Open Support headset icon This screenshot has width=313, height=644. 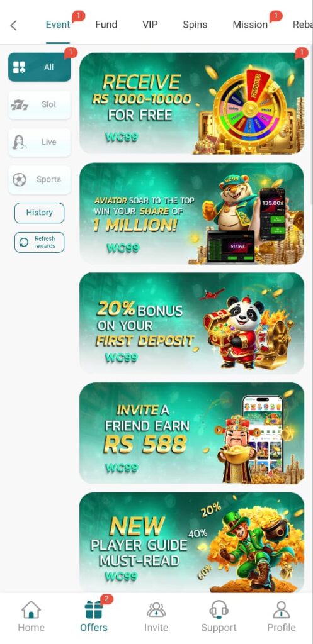click(219, 610)
